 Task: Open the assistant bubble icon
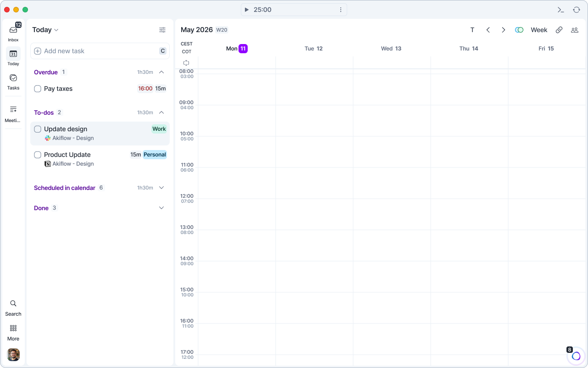[576, 356]
